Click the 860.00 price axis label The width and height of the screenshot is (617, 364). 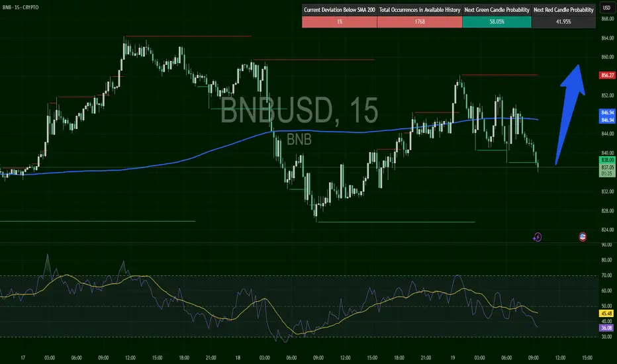click(607, 57)
